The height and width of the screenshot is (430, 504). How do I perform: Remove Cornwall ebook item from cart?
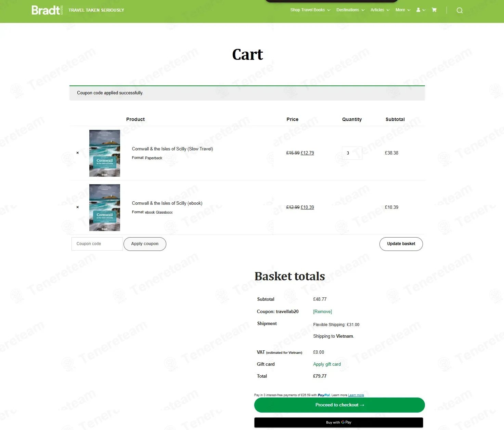78,207
